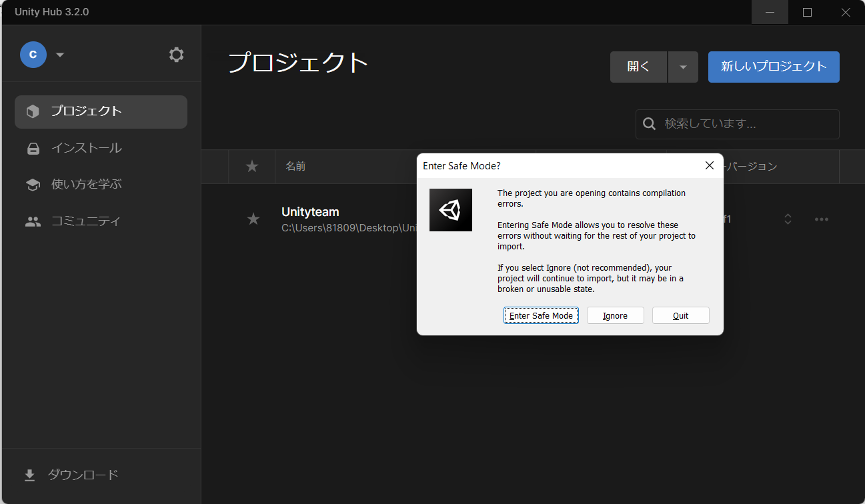Expand the 開く dropdown arrow
This screenshot has height=504, width=865.
(x=683, y=67)
